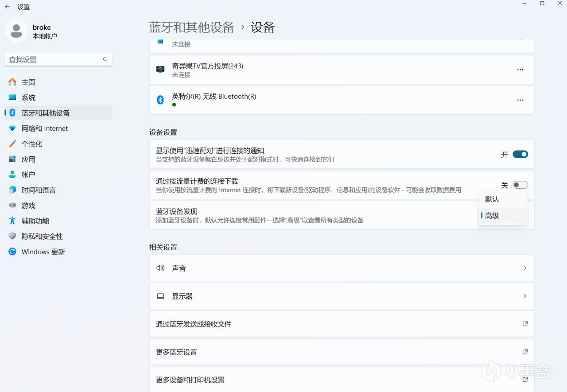567x392 pixels.
Task: Click the Windows 更新 sync icon
Action: (12, 252)
